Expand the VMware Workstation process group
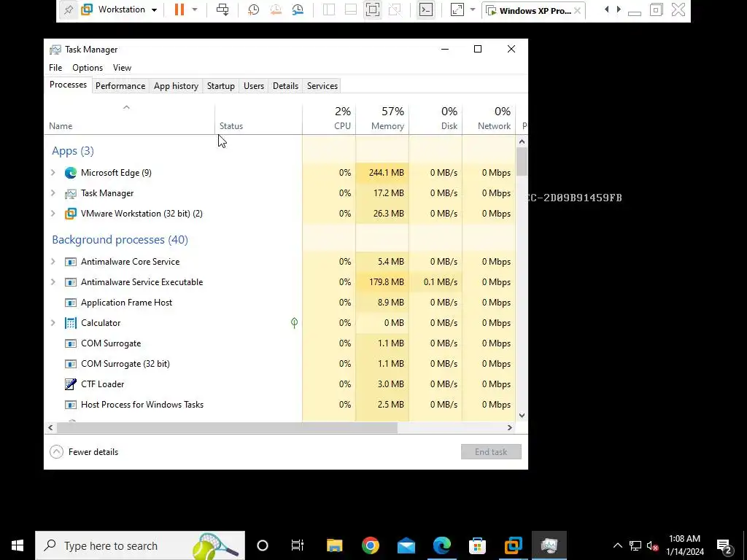The width and height of the screenshot is (747, 560). (x=53, y=214)
